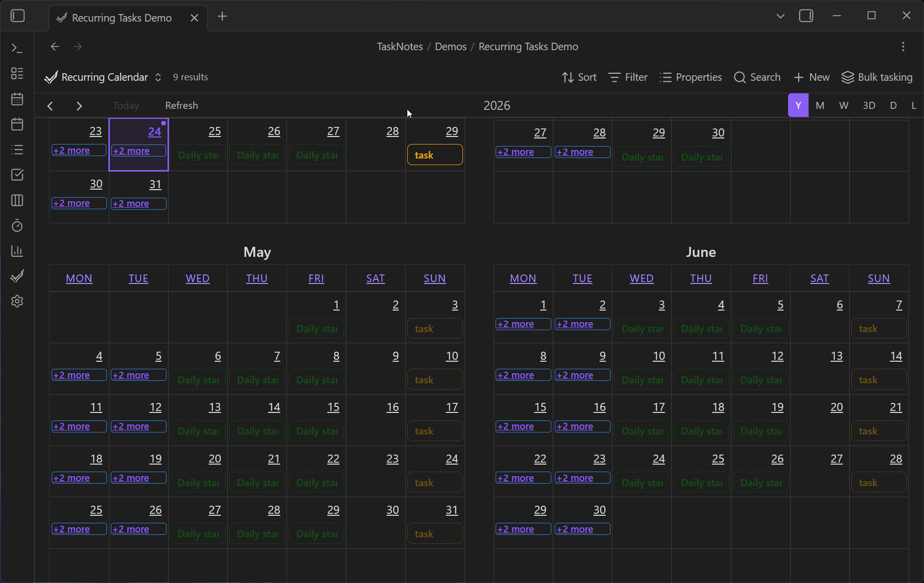Open the kanban board view
Image resolution: width=924 pixels, height=583 pixels.
[17, 200]
